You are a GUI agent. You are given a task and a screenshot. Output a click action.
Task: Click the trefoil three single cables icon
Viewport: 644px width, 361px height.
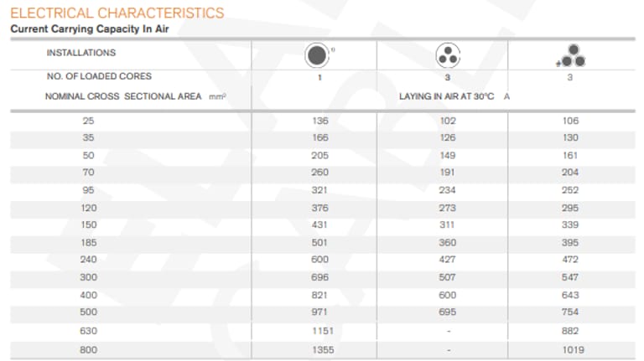571,57
